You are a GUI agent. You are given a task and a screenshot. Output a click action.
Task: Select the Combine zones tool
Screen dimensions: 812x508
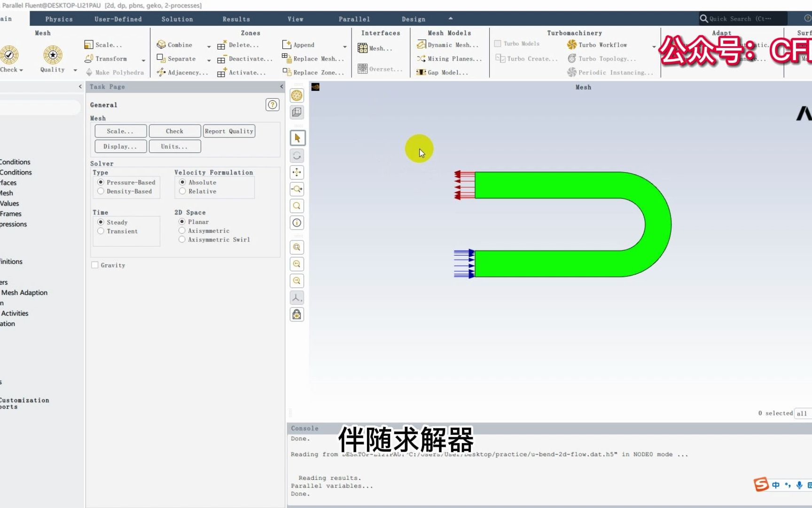click(x=175, y=44)
